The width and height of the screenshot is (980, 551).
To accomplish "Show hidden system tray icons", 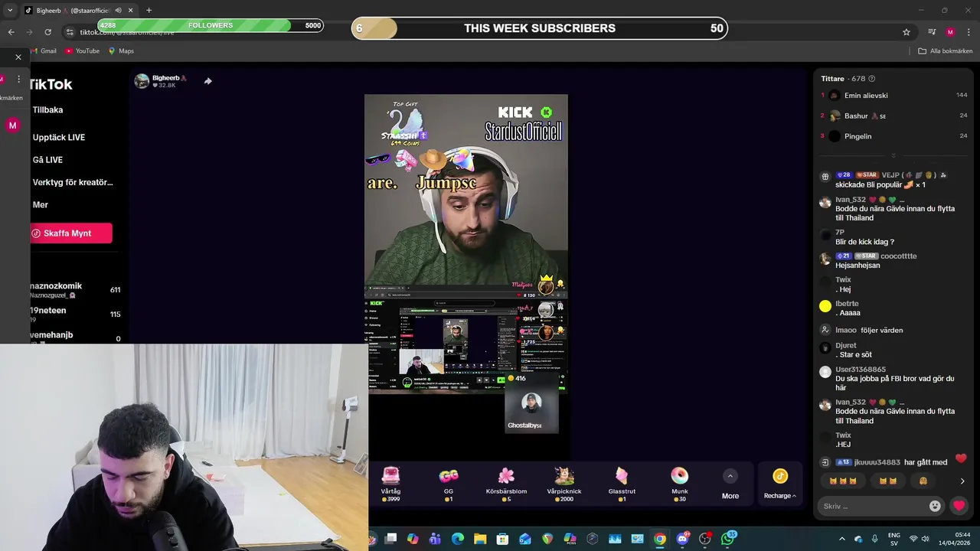I will click(841, 539).
